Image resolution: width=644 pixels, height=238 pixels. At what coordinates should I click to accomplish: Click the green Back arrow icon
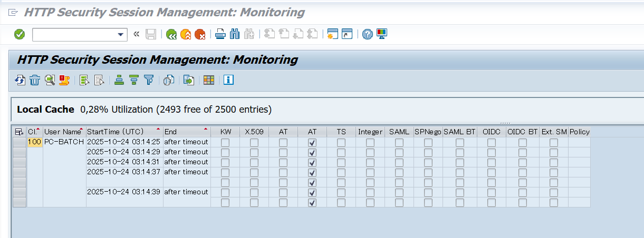171,35
